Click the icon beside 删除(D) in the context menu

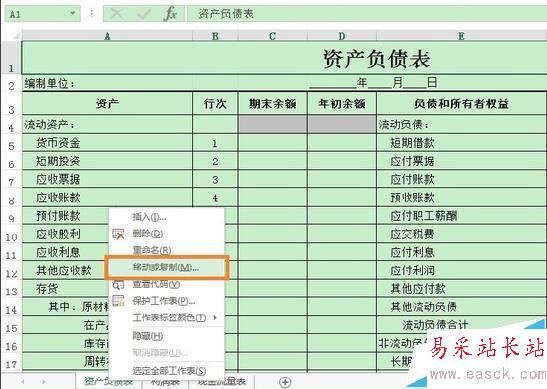coord(118,234)
